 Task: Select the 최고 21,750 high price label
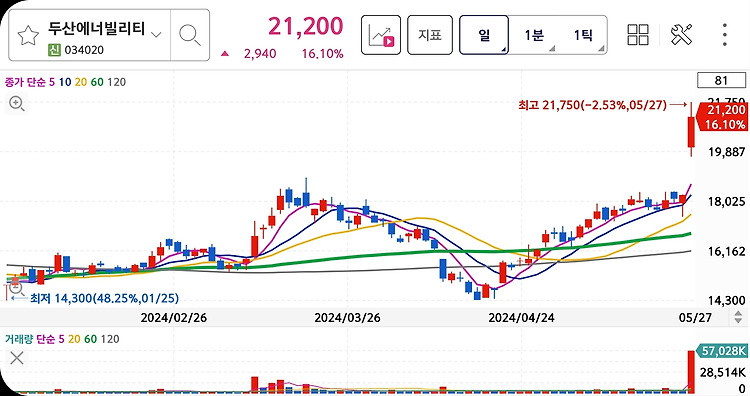pyautogui.click(x=592, y=105)
